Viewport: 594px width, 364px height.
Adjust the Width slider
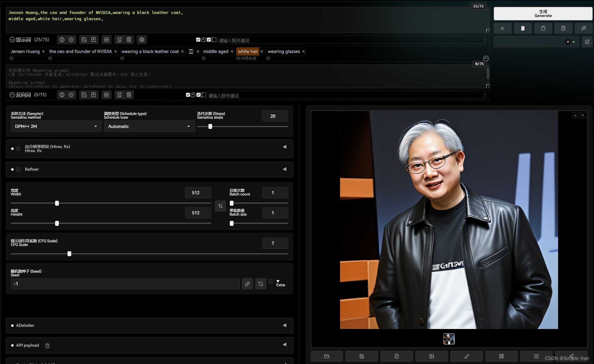[x=111, y=203]
